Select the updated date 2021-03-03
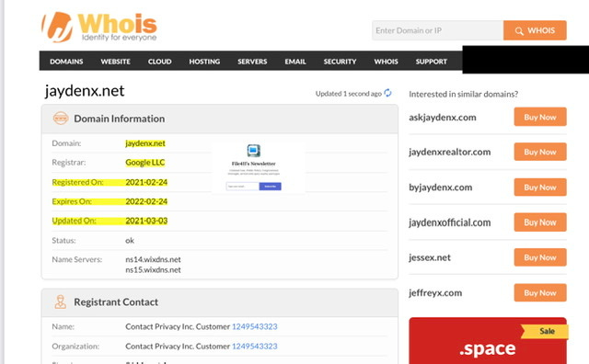589x364 pixels. point(146,221)
